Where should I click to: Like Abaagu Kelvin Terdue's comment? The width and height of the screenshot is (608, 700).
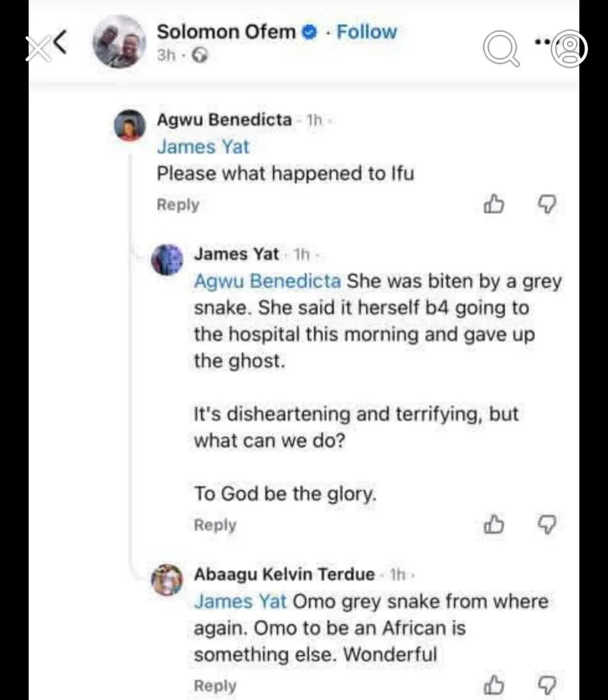(493, 685)
